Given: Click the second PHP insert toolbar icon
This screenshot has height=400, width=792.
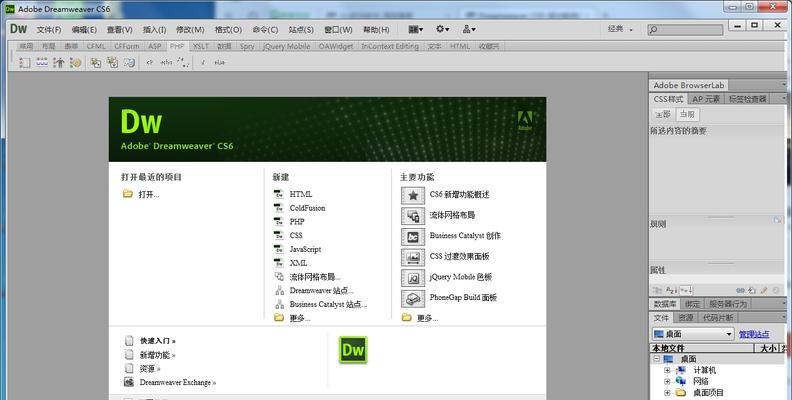Looking at the screenshot, I should [42, 62].
